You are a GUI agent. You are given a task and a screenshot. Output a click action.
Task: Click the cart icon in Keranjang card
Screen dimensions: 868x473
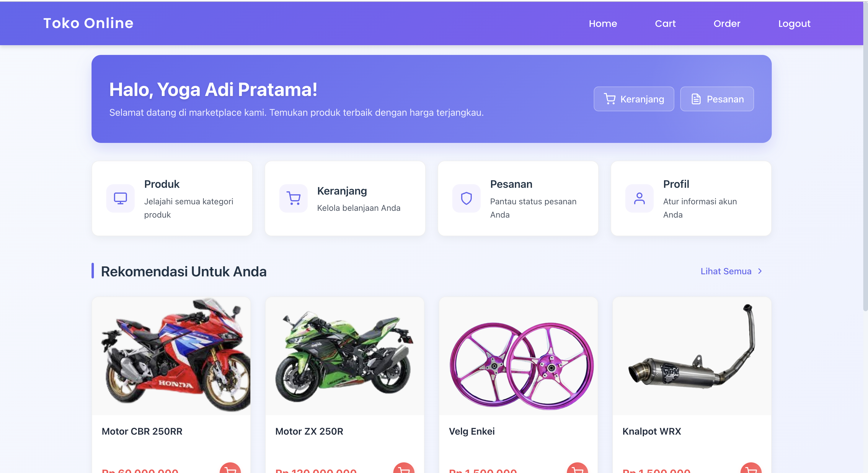293,198
